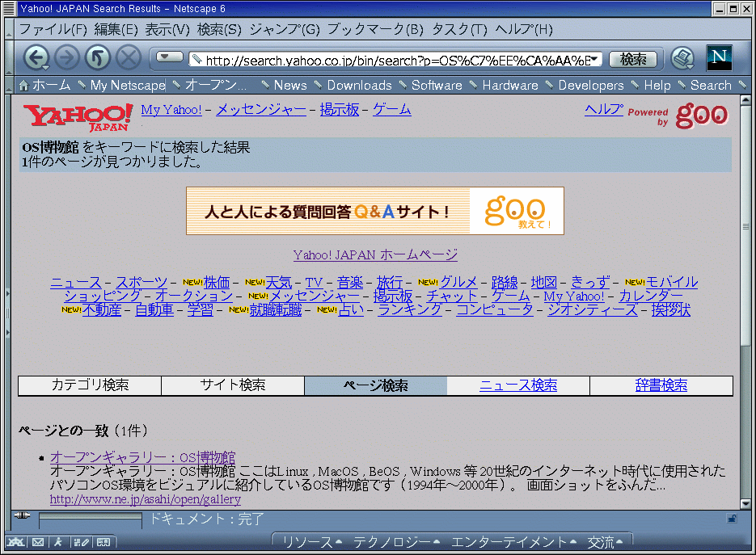Click the Stop loading X button
The height and width of the screenshot is (555, 756).
coord(129,58)
